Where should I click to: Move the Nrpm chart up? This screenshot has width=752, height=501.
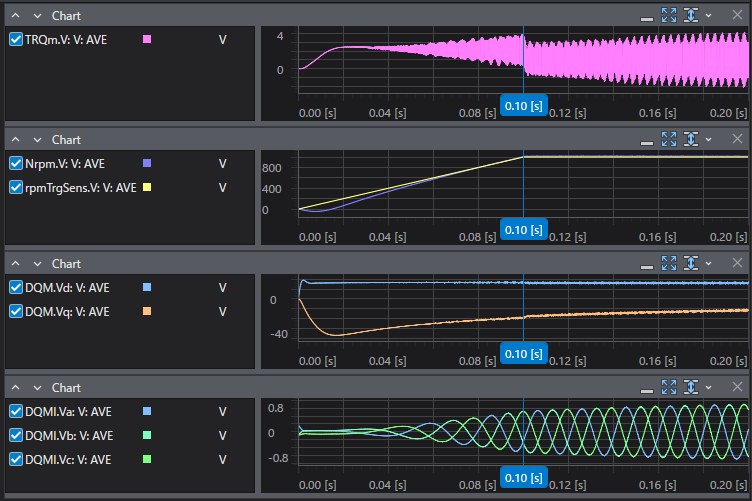coord(15,140)
